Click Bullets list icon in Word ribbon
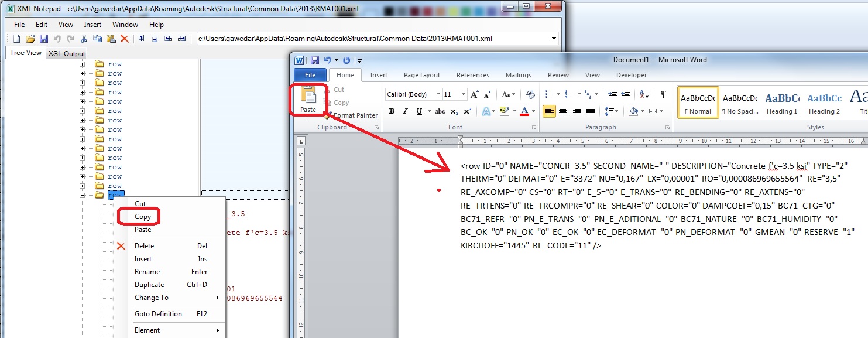Image resolution: width=868 pixels, height=338 pixels. 549,94
